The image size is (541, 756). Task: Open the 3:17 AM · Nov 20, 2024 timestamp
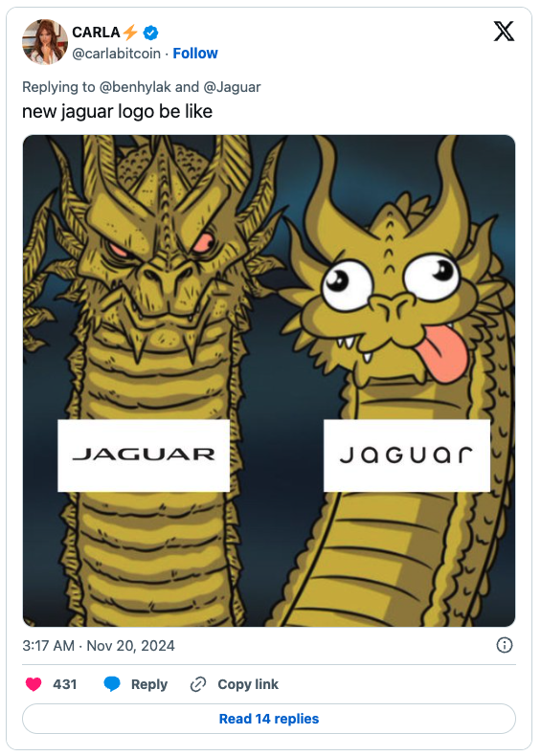click(99, 646)
